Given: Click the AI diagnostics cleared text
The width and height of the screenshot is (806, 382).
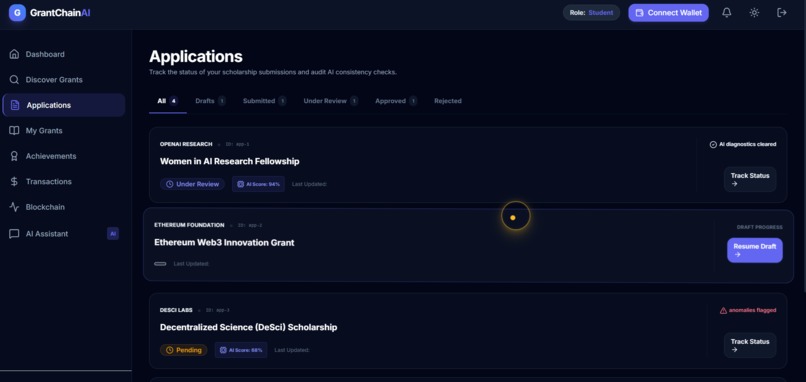Looking at the screenshot, I should 747,144.
